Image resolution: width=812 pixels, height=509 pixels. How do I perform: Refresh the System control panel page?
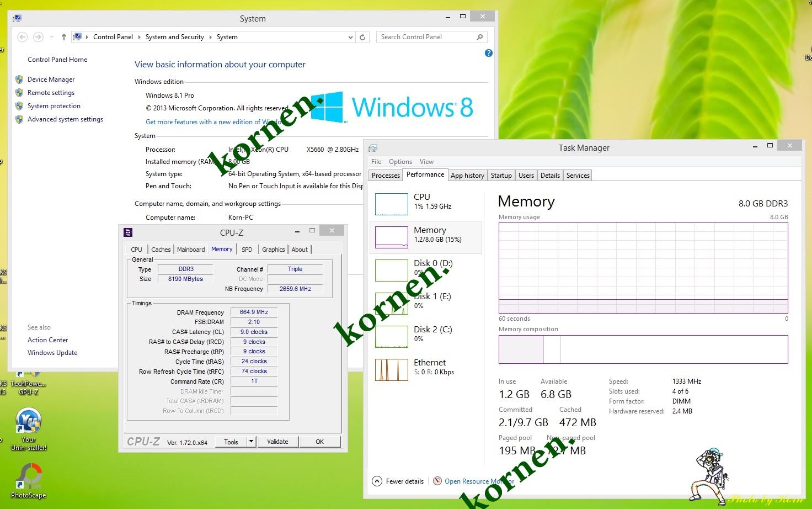click(362, 37)
